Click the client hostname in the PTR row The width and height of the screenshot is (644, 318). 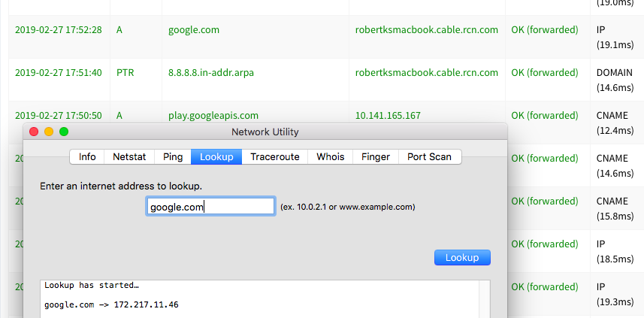pos(427,73)
